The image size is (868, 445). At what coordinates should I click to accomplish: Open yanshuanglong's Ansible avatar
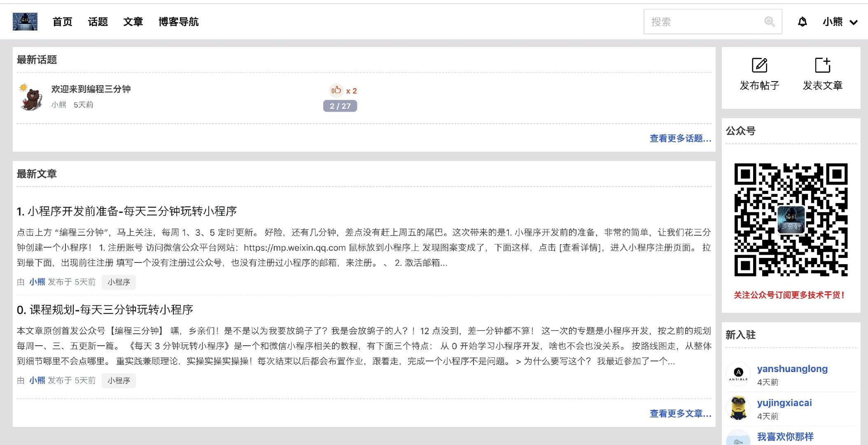click(x=738, y=374)
